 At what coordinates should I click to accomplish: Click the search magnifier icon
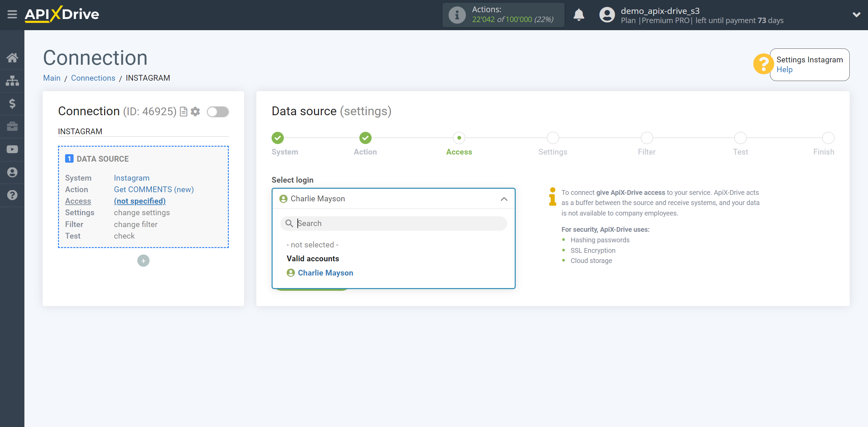289,224
